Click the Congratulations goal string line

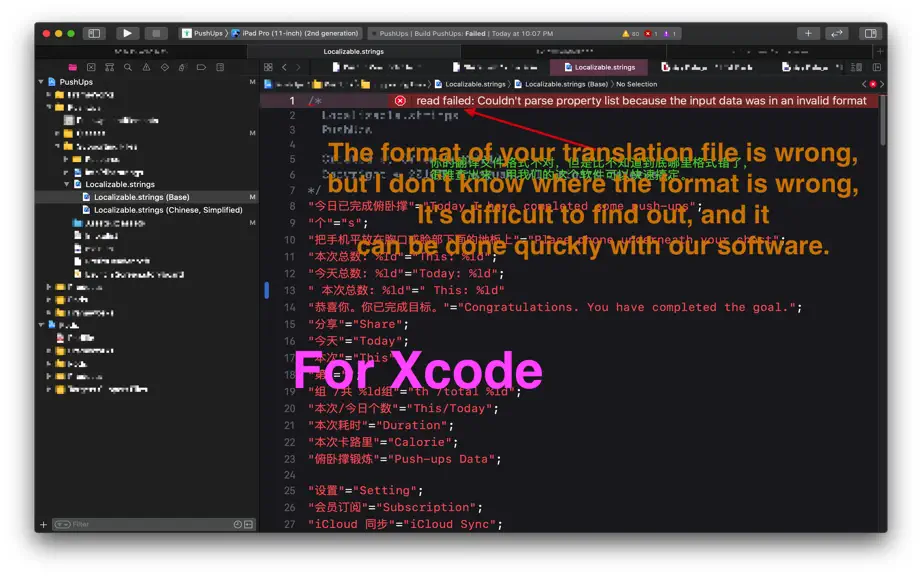point(555,307)
